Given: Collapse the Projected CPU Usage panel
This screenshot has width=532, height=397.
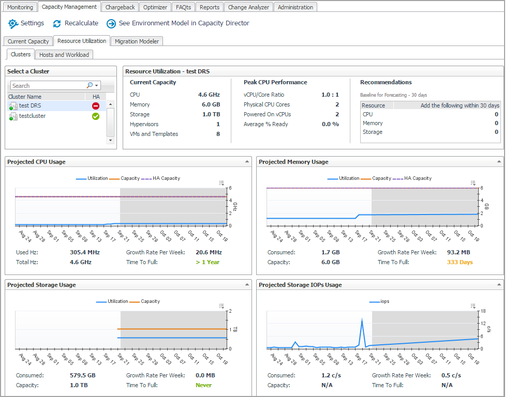Looking at the screenshot, I should click(x=247, y=162).
